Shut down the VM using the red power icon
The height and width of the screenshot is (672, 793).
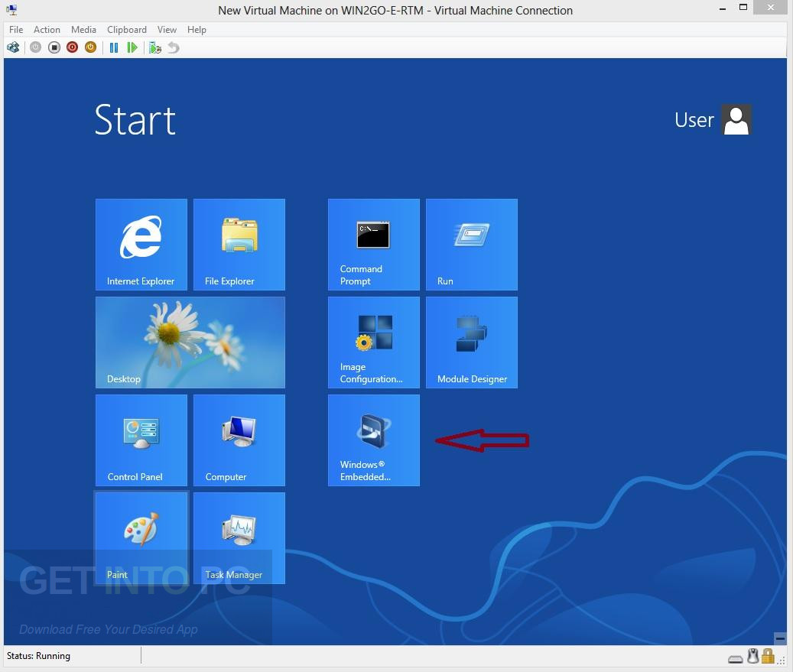pos(73,47)
